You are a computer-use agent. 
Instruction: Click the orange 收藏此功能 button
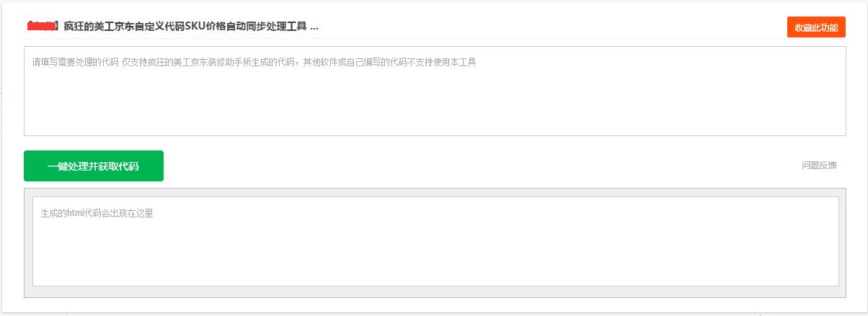816,27
